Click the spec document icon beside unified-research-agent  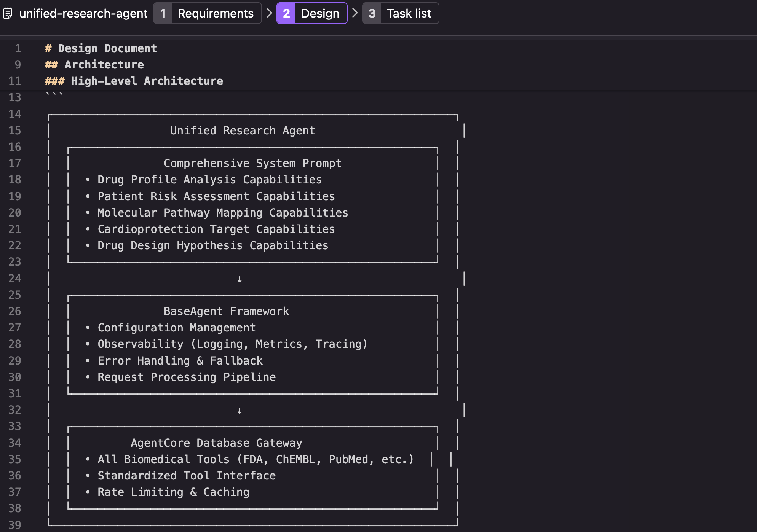pyautogui.click(x=8, y=14)
